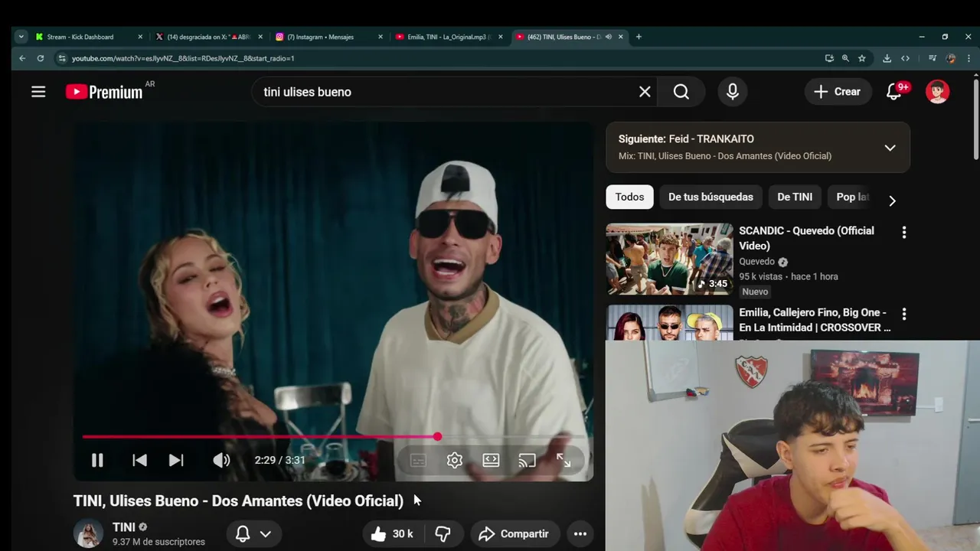Start voice search with the microphone
Screen dimensions: 980x551
pyautogui.click(x=733, y=92)
